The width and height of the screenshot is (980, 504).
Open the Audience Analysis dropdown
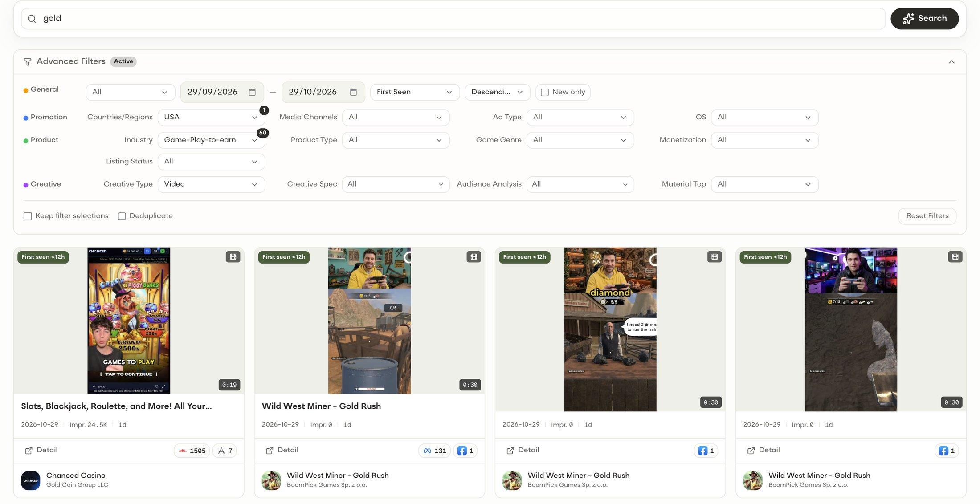(x=580, y=184)
